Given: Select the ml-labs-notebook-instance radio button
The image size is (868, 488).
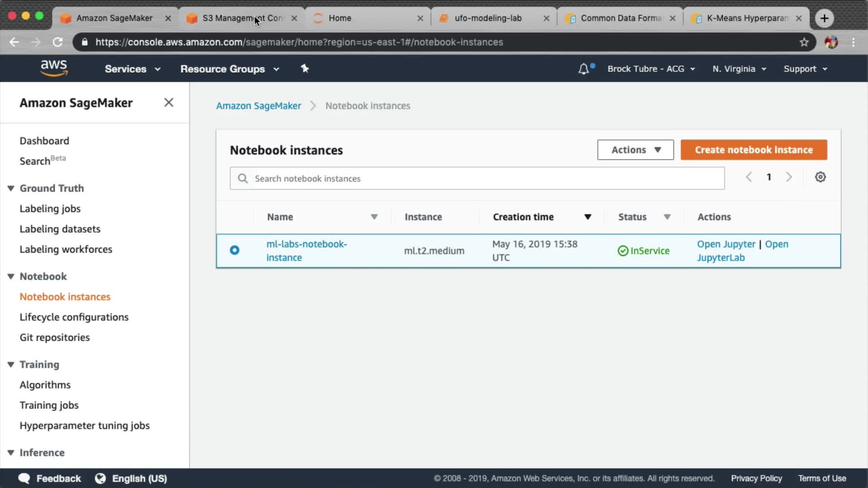Looking at the screenshot, I should [234, 250].
